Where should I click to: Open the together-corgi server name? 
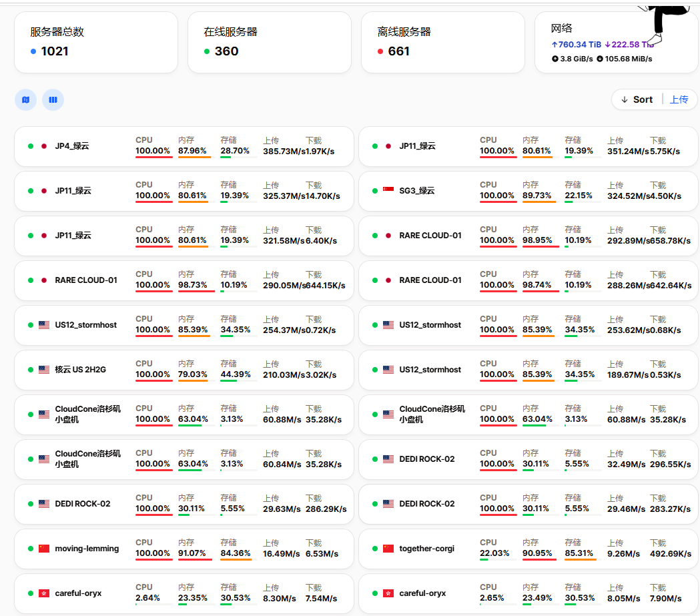pyautogui.click(x=427, y=549)
